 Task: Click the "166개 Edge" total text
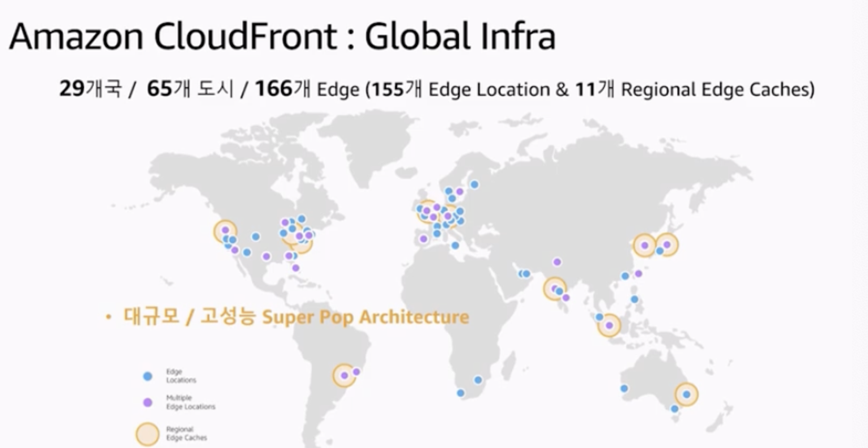click(x=307, y=89)
